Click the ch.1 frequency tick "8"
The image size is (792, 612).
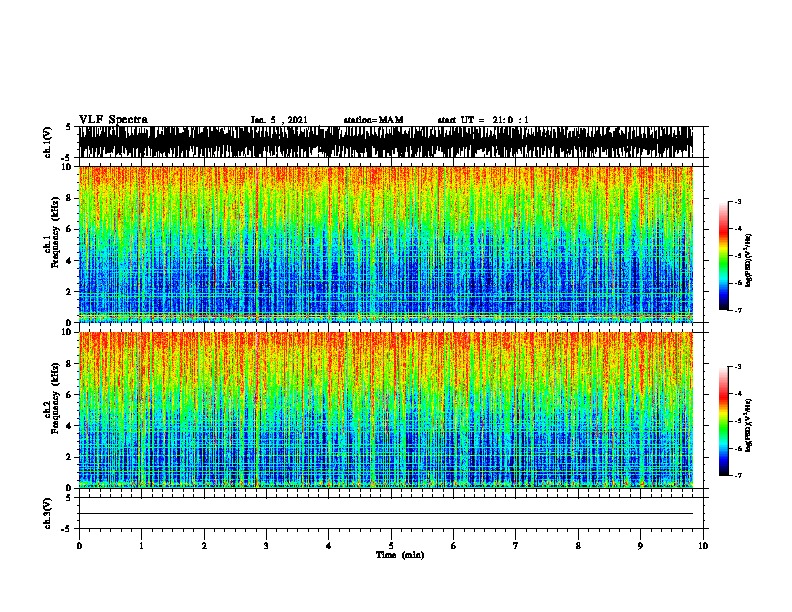click(69, 198)
